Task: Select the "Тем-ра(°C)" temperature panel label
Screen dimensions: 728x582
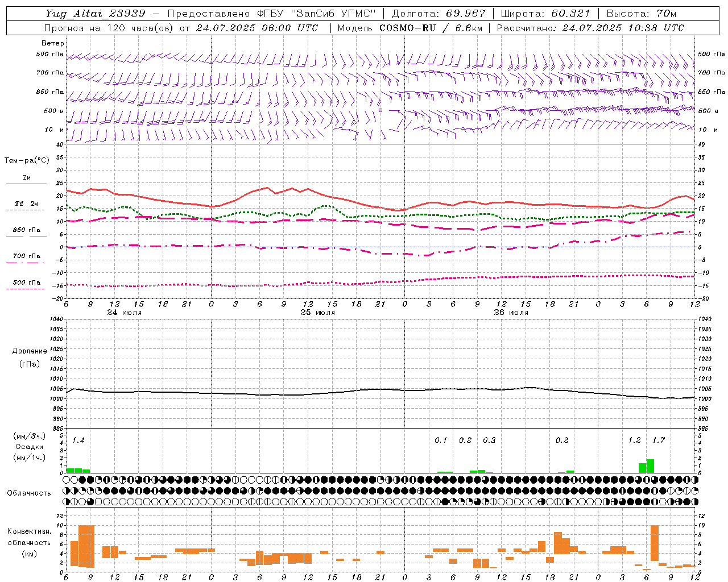Action: [x=27, y=161]
